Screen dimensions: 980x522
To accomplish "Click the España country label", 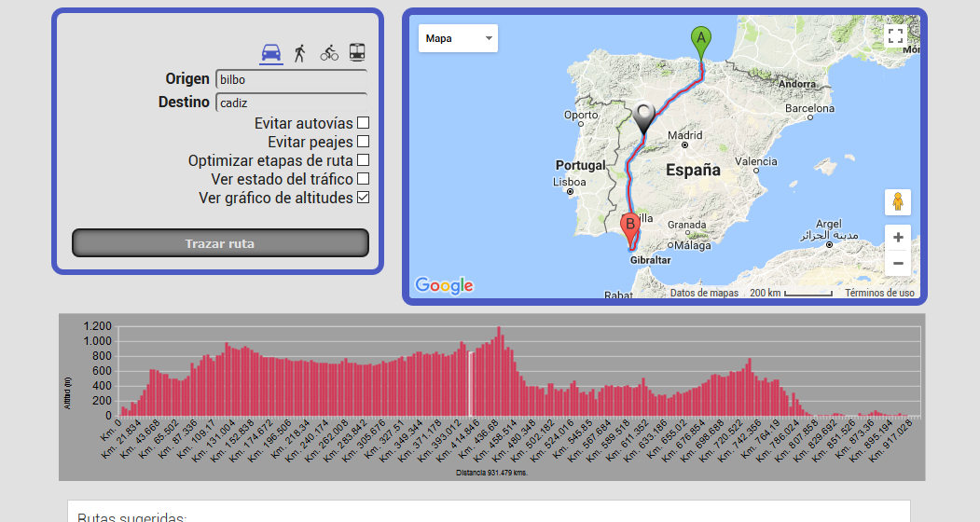I will click(x=693, y=170).
